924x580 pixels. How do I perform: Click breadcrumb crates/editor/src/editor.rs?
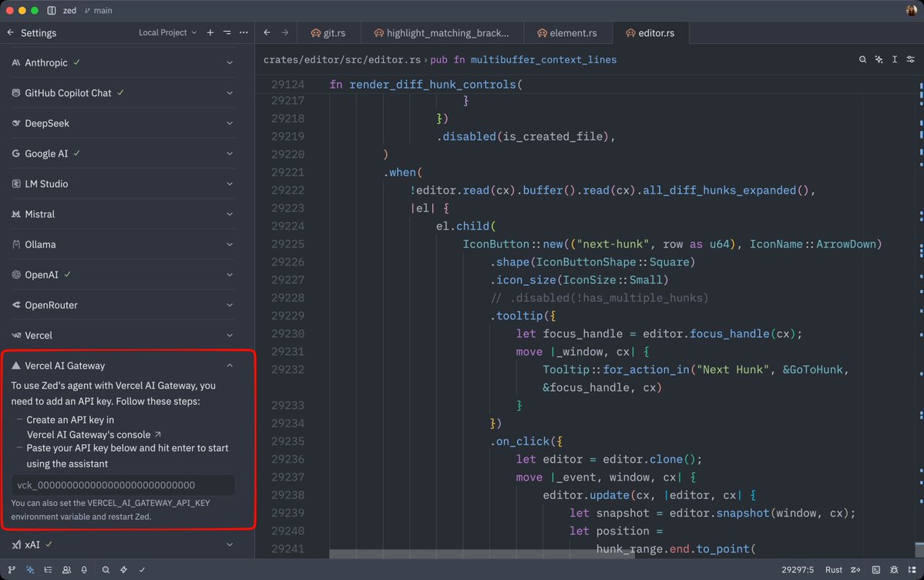(x=342, y=59)
